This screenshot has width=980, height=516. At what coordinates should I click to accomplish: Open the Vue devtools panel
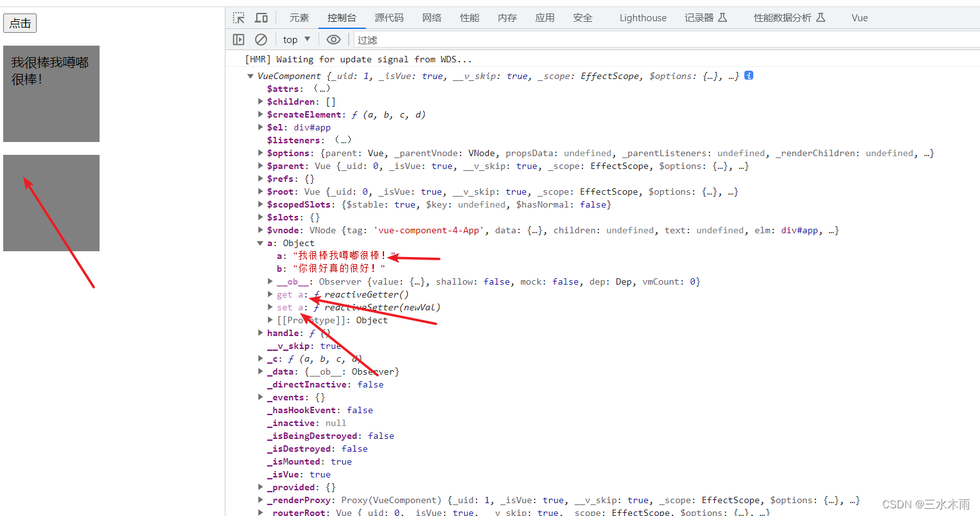pos(859,17)
